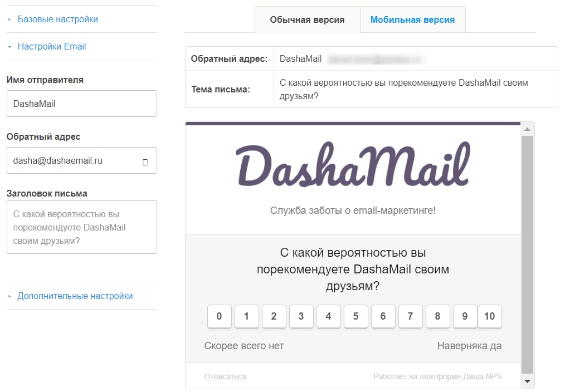565x392 pixels.
Task: Click the scroll up arrow of preview
Action: 527,129
